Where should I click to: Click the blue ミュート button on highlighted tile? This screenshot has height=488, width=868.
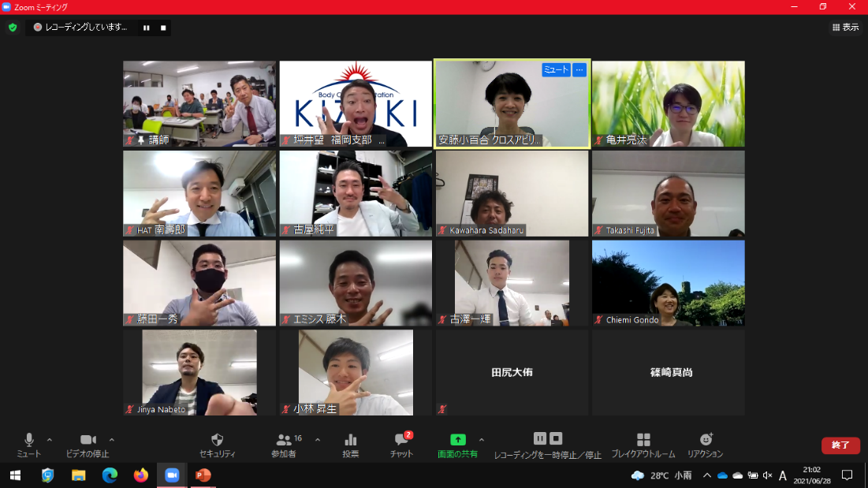pos(556,70)
